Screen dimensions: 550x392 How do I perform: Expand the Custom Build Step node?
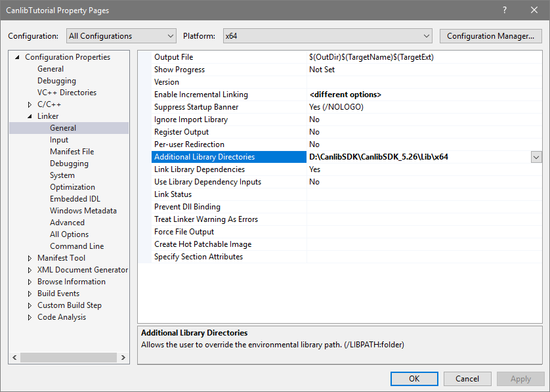point(30,305)
